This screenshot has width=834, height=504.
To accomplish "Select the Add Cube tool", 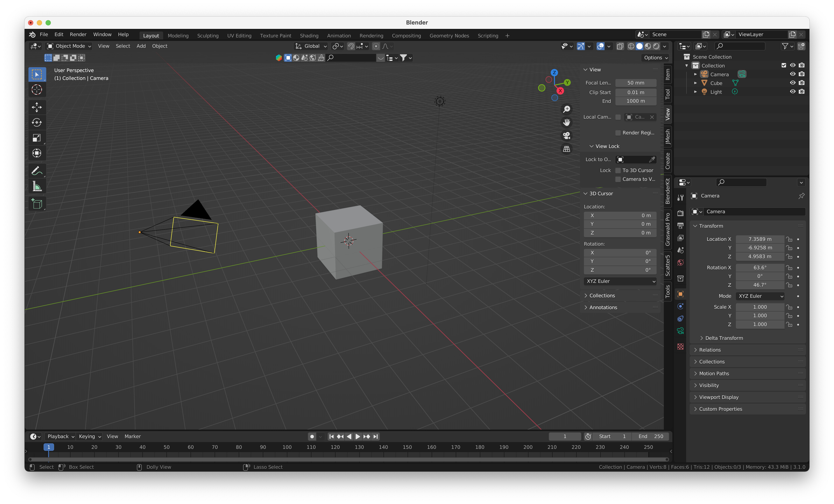I will 37,204.
